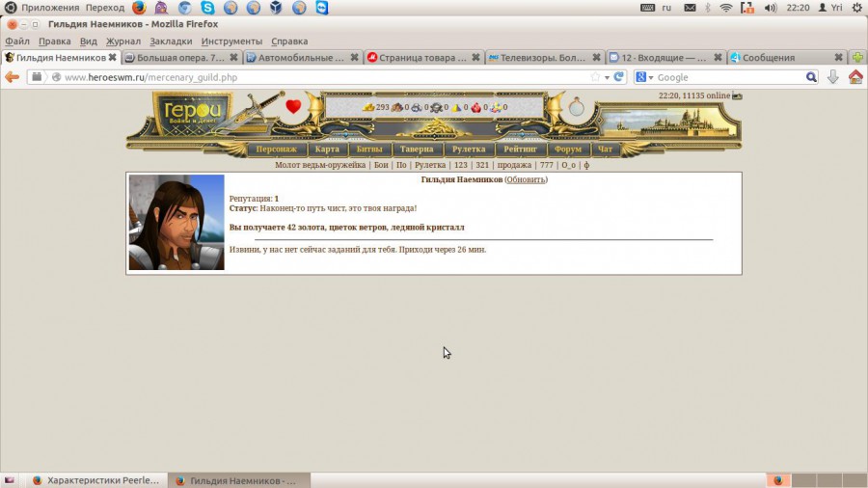Open TeamViewer from the top panel
The height and width of the screenshot is (488, 868).
click(321, 7)
